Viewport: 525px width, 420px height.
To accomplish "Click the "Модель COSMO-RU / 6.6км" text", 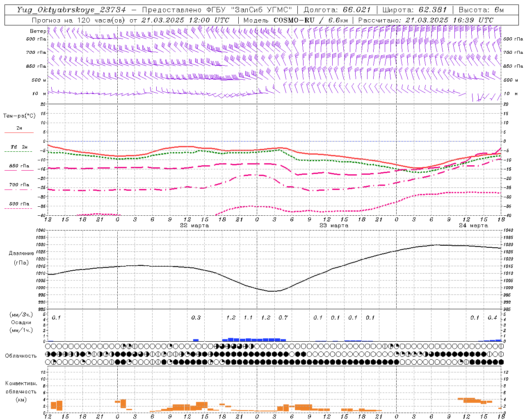I will pyautogui.click(x=295, y=20).
